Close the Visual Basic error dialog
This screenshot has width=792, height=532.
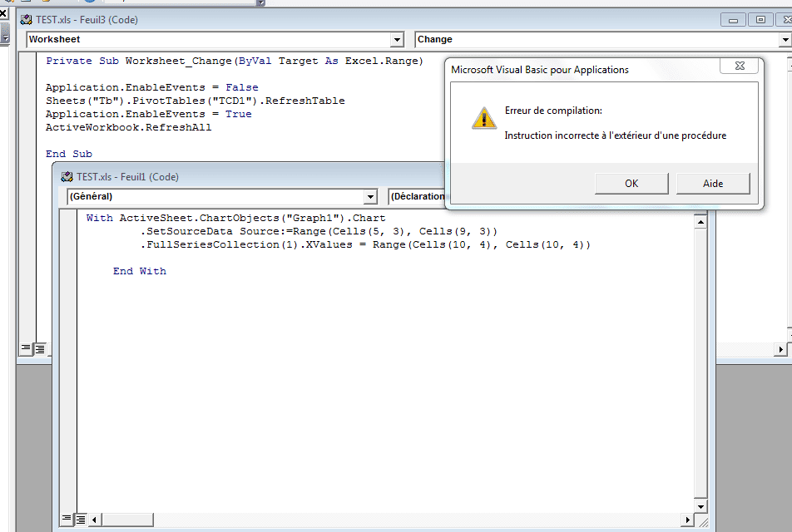point(738,66)
